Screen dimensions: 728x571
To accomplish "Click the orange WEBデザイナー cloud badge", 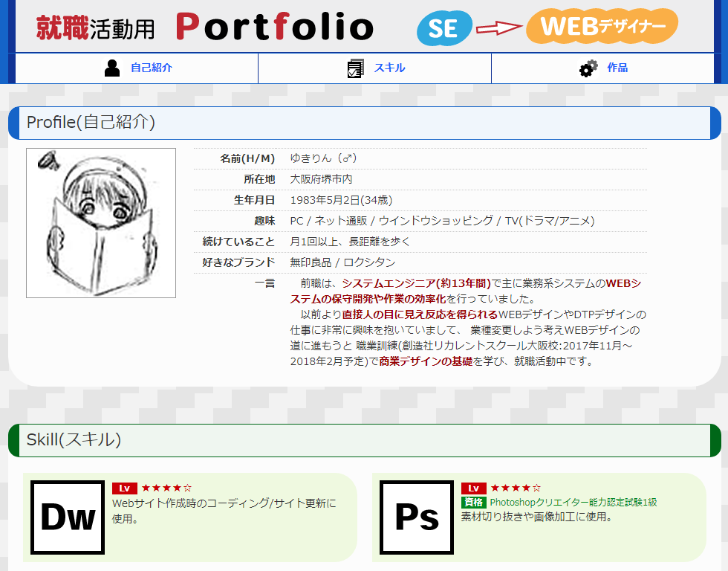I will pos(602,27).
